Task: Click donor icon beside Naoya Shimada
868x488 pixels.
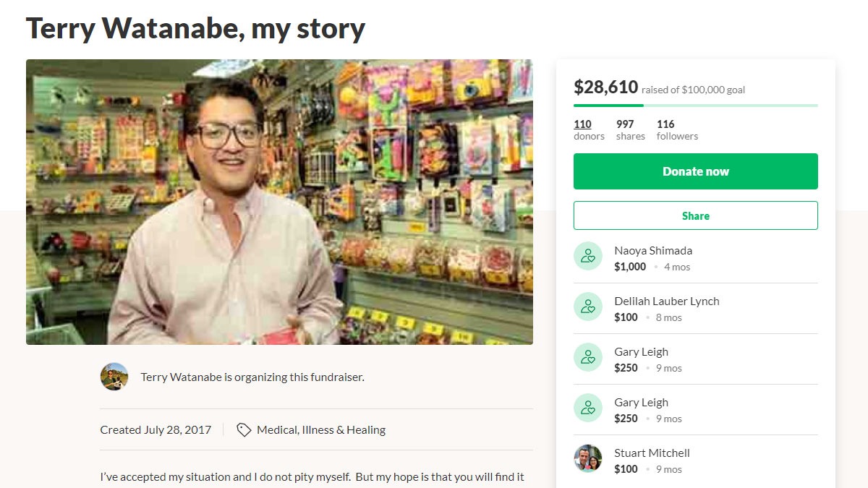Action: (588, 256)
